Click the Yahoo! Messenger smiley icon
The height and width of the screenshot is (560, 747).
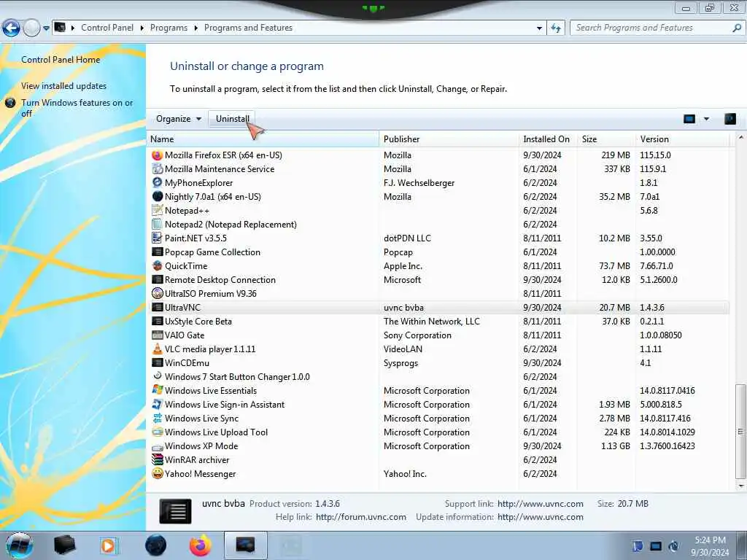point(158,474)
